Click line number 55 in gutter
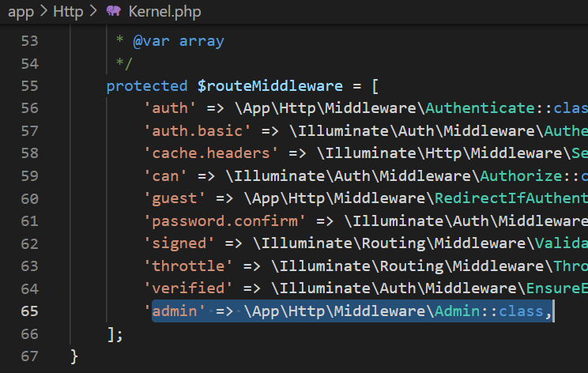 (28, 86)
